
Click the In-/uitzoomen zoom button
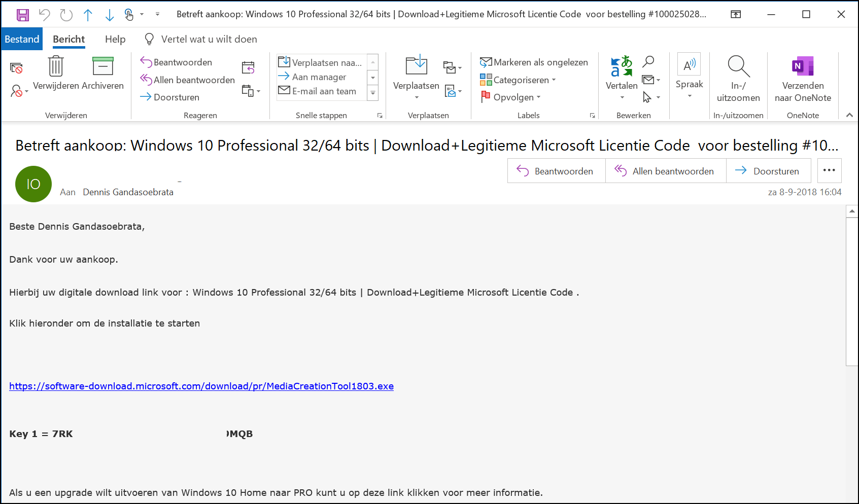(x=738, y=79)
